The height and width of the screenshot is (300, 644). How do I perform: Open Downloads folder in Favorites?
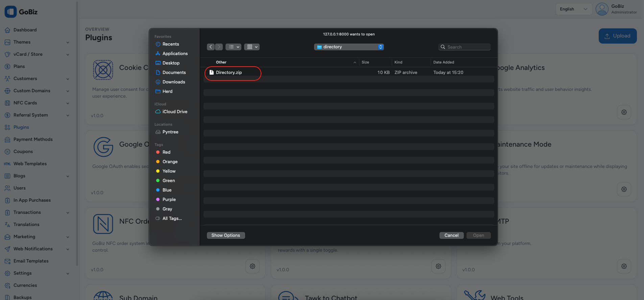173,82
